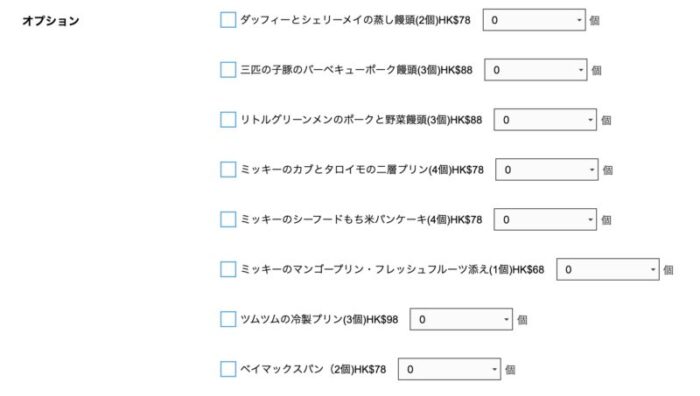Expand quantity dropdown for ツムツムの冷製プリン

click(x=461, y=319)
